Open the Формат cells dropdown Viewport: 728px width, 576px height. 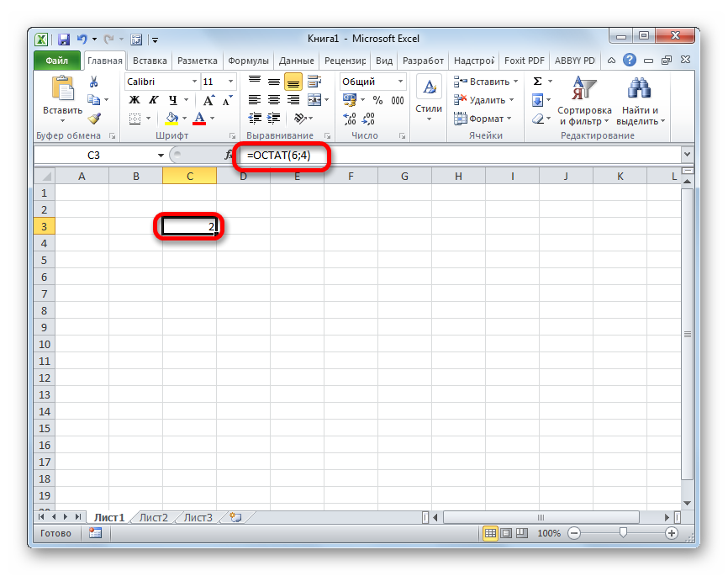coord(483,119)
